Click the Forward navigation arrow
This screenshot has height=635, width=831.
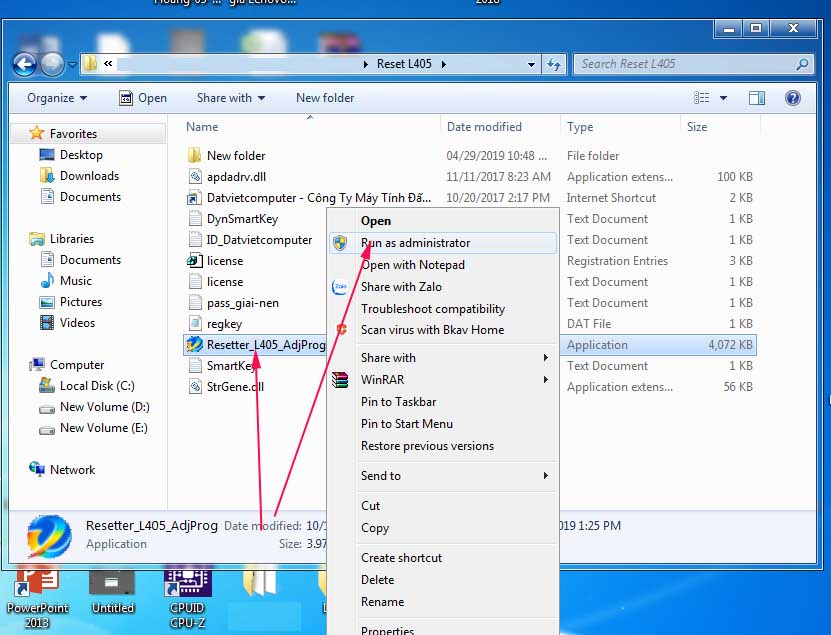[x=52, y=65]
